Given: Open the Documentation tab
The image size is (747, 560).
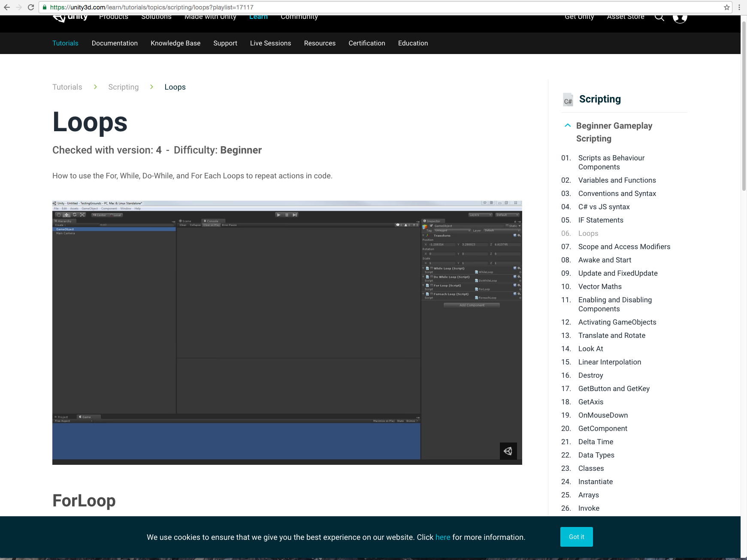Looking at the screenshot, I should [x=115, y=43].
